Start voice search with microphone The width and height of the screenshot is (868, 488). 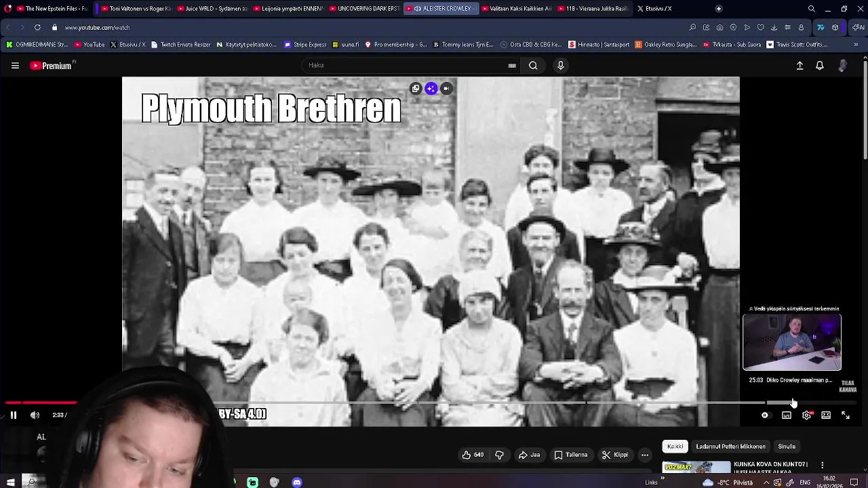point(560,65)
